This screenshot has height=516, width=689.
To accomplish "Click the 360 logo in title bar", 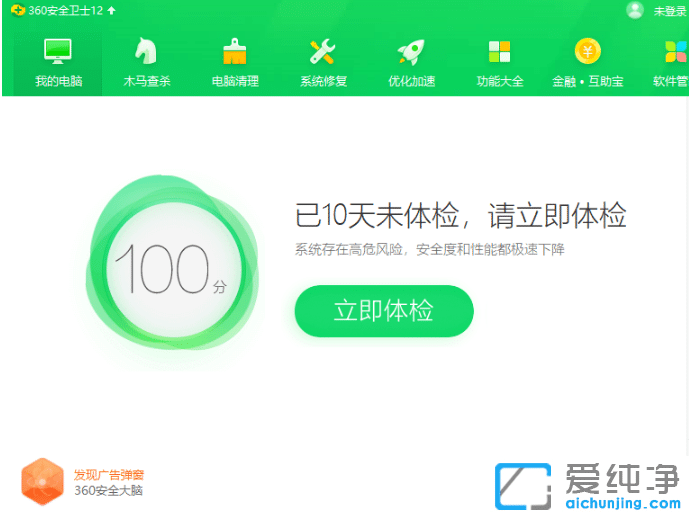I will 18,10.
